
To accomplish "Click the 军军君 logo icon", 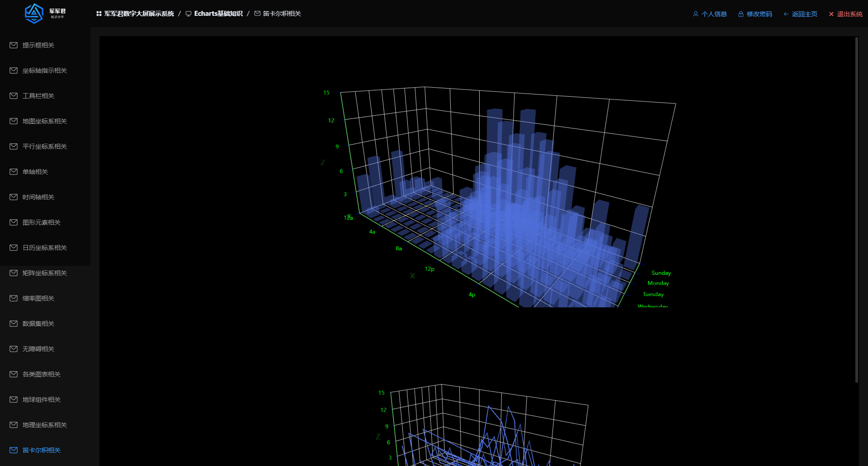I will pyautogui.click(x=34, y=14).
